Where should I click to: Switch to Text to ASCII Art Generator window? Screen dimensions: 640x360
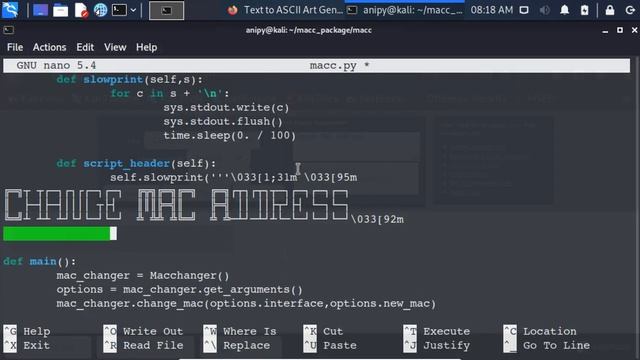point(285,10)
